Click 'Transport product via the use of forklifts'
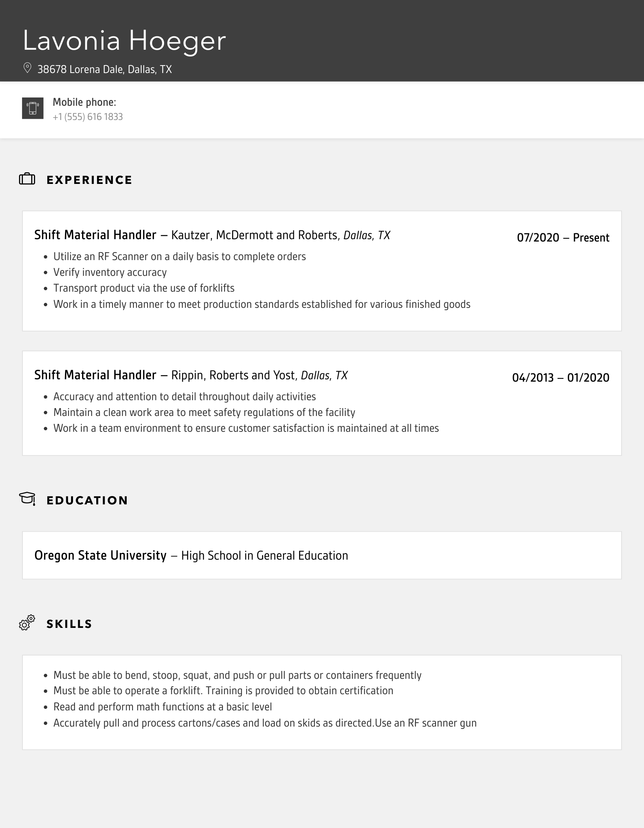This screenshot has height=828, width=644. (x=144, y=288)
